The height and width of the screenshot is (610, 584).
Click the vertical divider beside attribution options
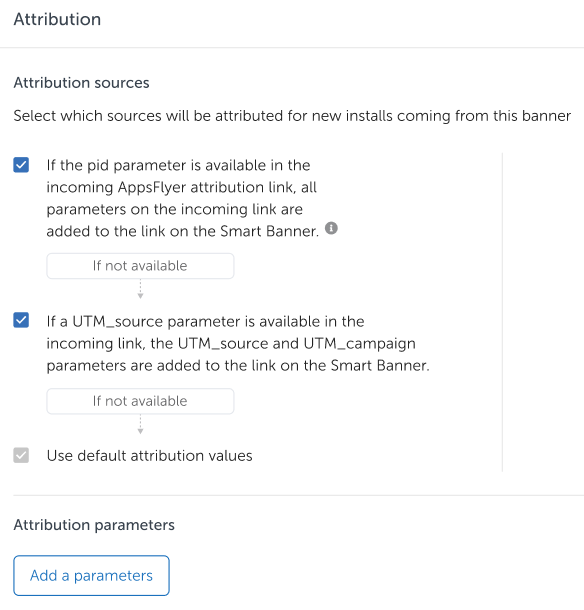[502, 312]
